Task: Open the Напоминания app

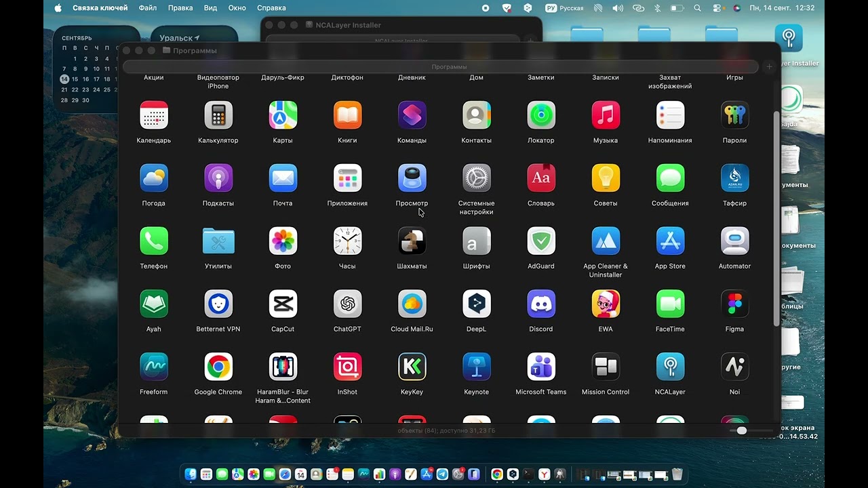Action: [670, 115]
